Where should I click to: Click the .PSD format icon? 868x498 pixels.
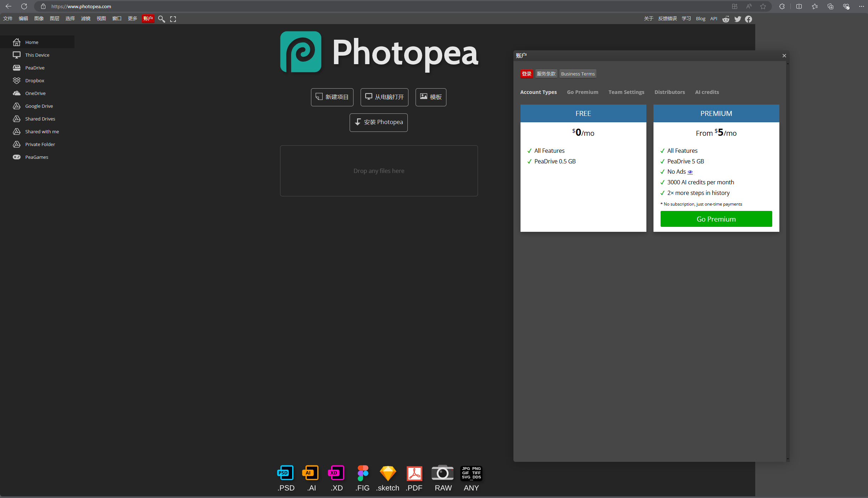[x=286, y=473]
